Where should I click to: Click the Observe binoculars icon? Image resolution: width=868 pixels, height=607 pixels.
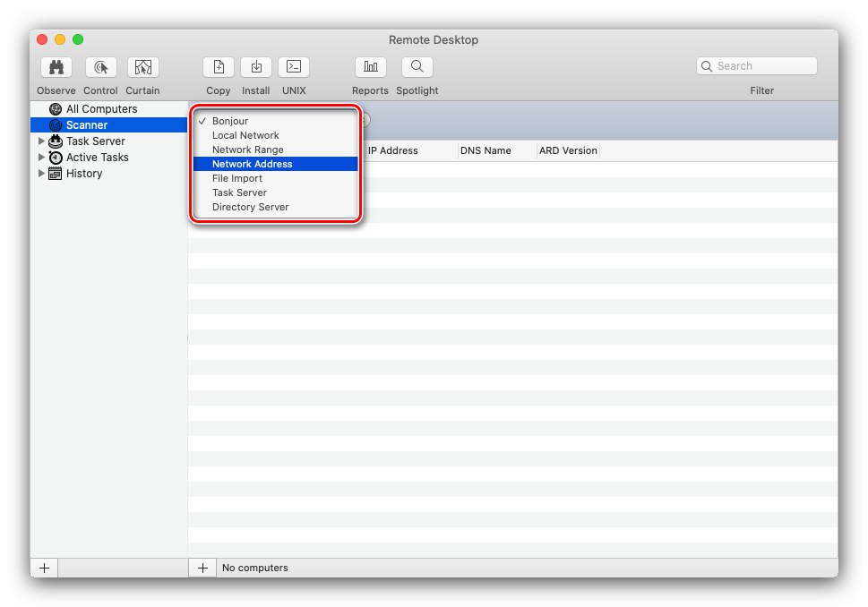pyautogui.click(x=56, y=67)
